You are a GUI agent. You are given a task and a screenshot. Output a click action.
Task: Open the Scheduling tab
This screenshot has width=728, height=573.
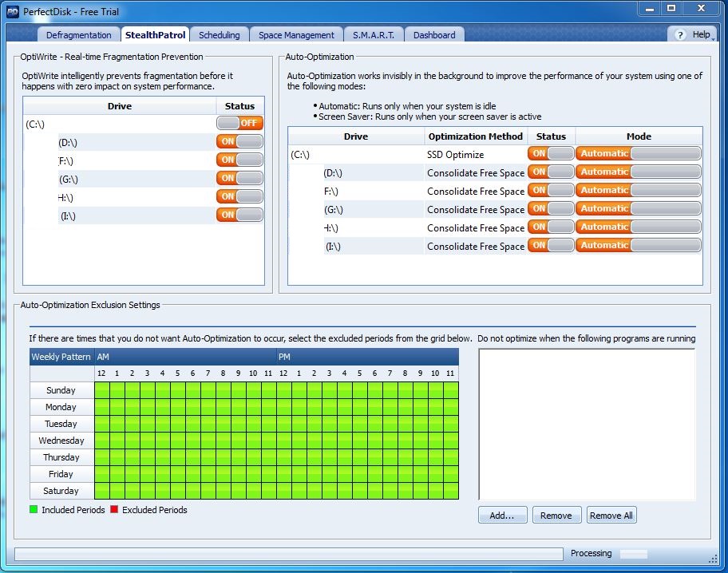[219, 34]
